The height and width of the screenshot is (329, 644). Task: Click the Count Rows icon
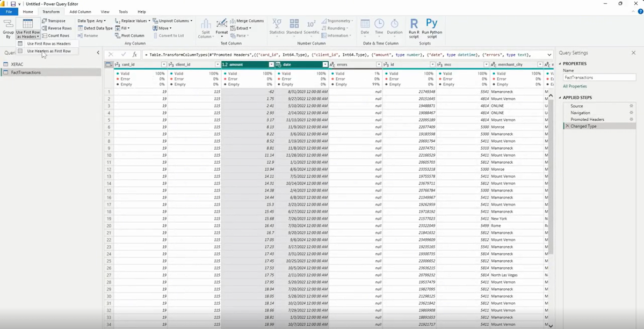(x=45, y=35)
